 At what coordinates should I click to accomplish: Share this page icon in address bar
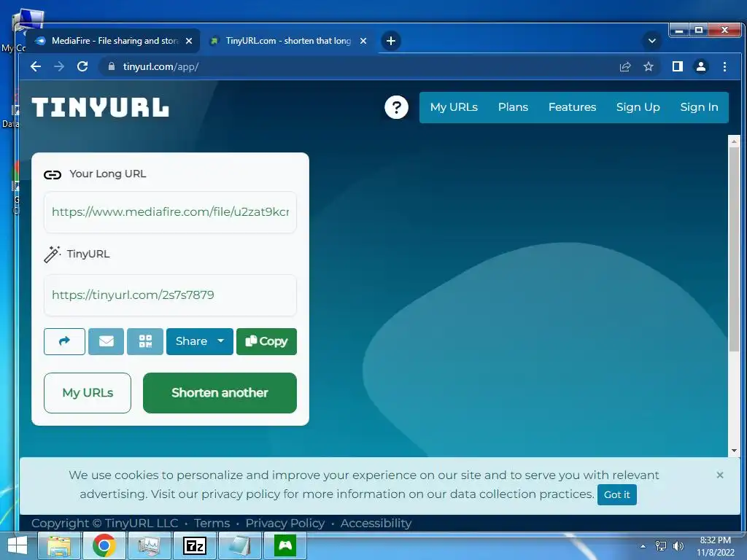[x=625, y=66]
